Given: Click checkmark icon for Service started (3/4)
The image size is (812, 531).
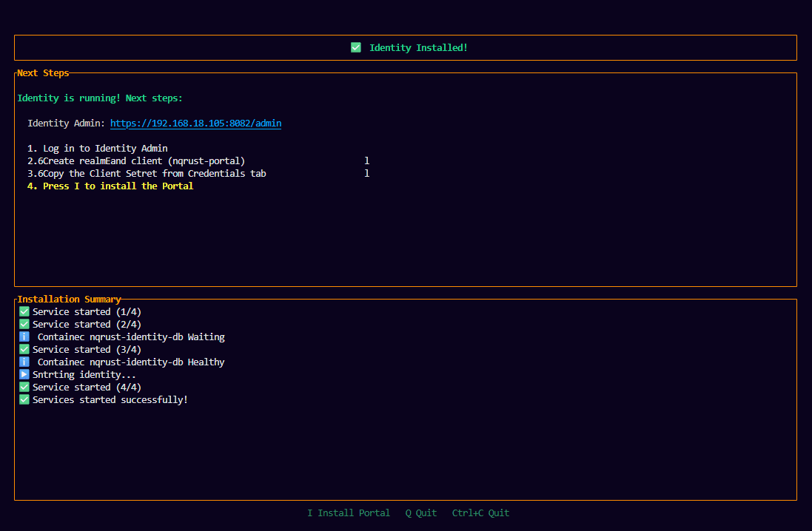Looking at the screenshot, I should click(x=24, y=349).
